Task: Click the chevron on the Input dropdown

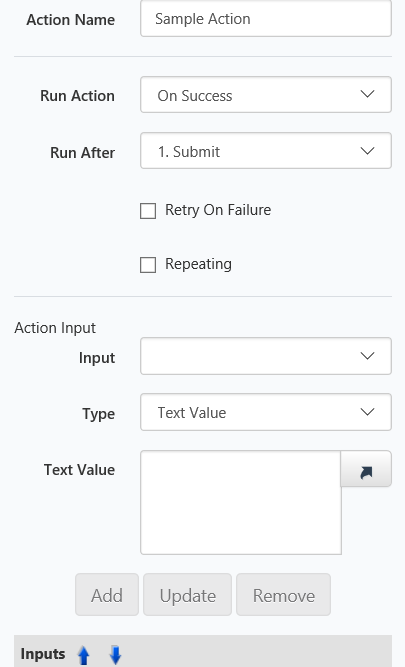Action: tap(367, 356)
